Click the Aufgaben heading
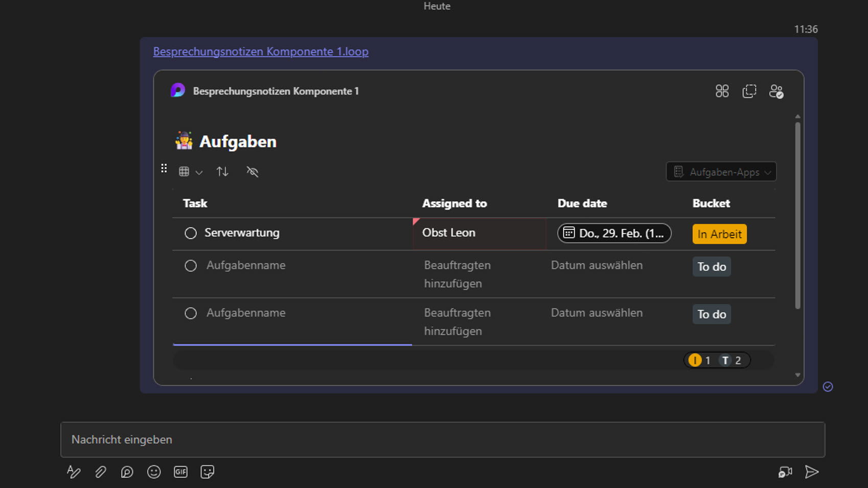 tap(238, 142)
